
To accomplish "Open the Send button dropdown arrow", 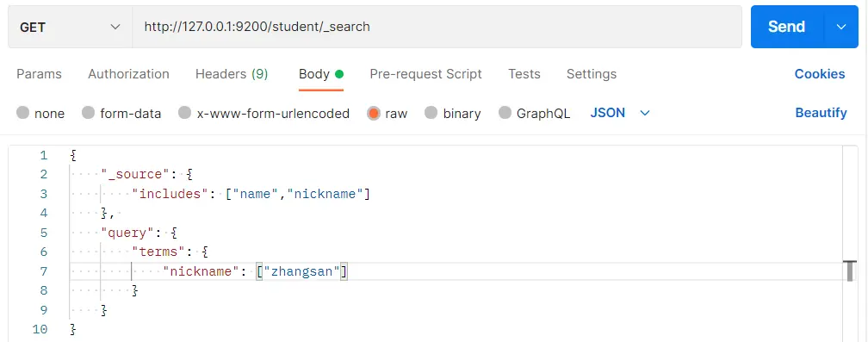I will [x=841, y=27].
